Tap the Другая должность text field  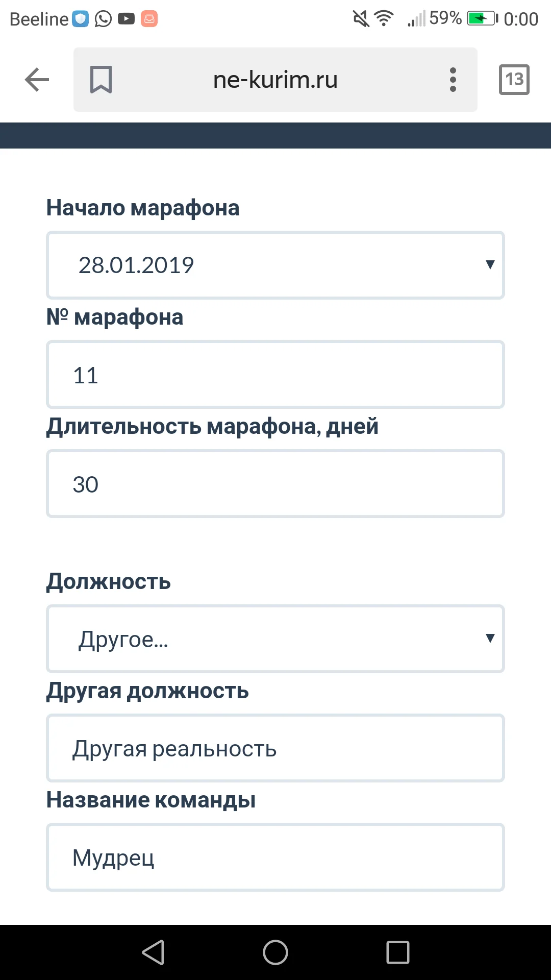275,748
